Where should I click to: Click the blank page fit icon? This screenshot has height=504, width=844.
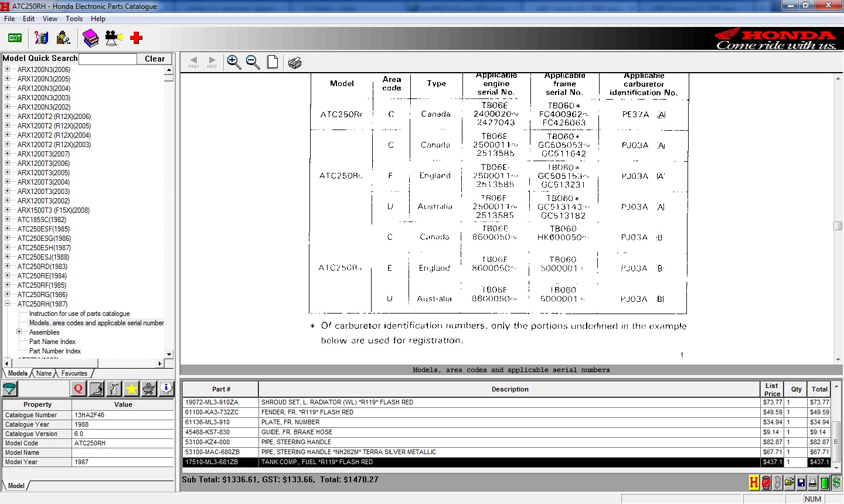[273, 62]
